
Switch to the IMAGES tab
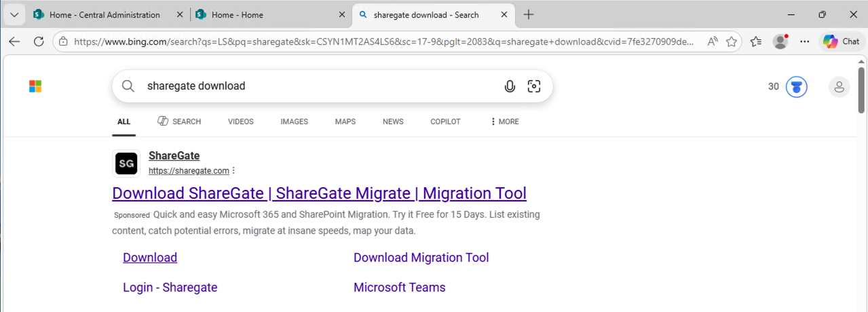tap(295, 122)
